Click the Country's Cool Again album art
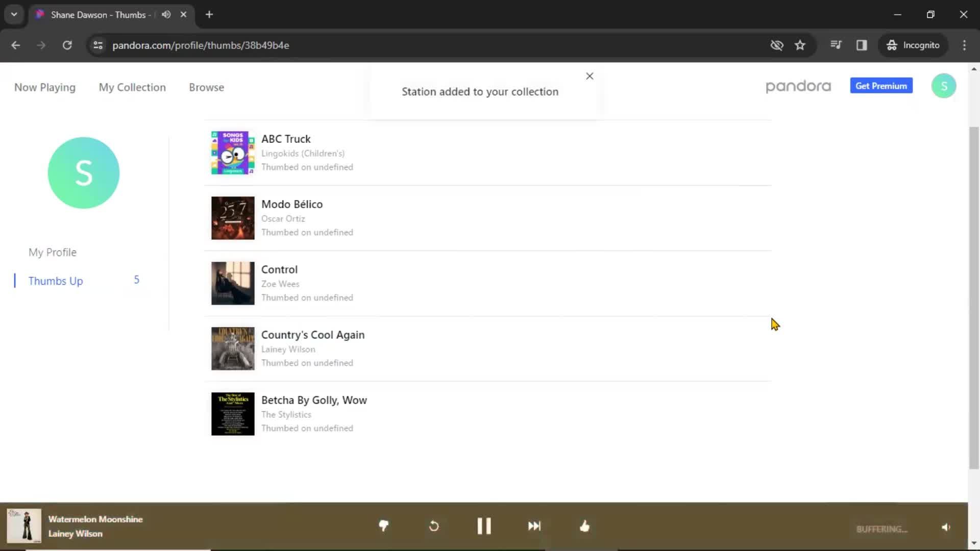 click(232, 348)
